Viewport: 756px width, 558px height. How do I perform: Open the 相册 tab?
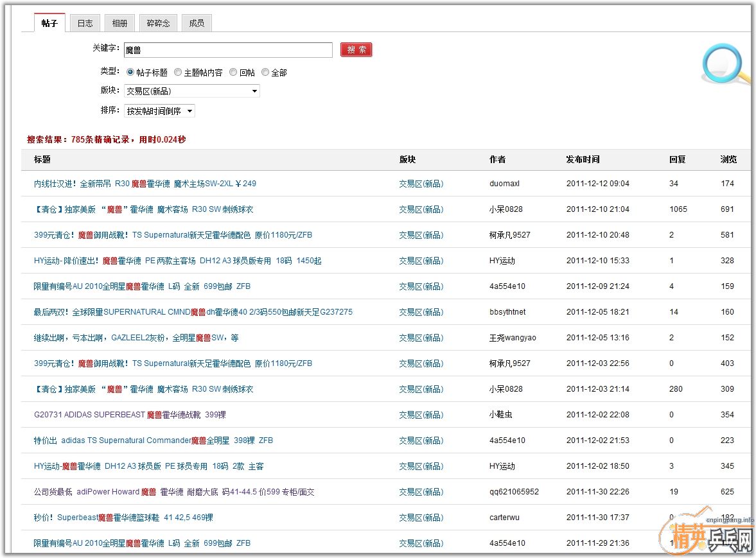click(119, 23)
